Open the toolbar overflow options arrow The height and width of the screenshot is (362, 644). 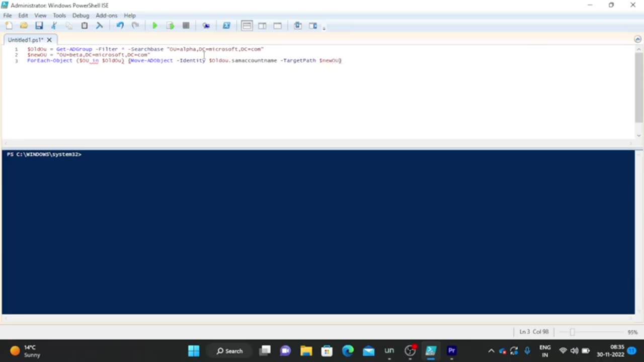click(324, 28)
